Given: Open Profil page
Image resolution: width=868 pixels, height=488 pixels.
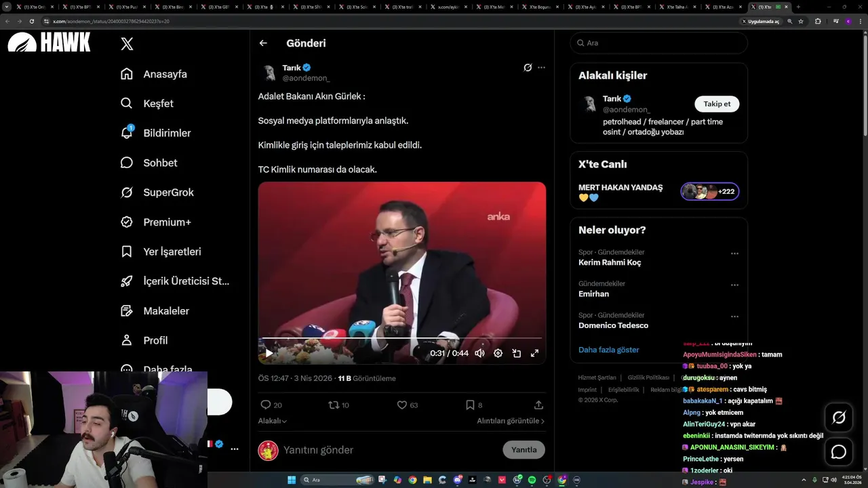Looking at the screenshot, I should pyautogui.click(x=144, y=340).
